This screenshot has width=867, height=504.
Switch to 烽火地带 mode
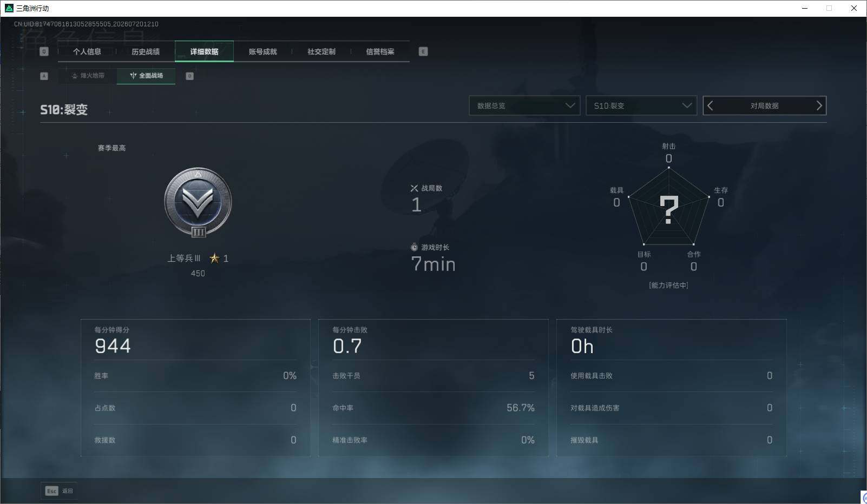click(x=88, y=76)
